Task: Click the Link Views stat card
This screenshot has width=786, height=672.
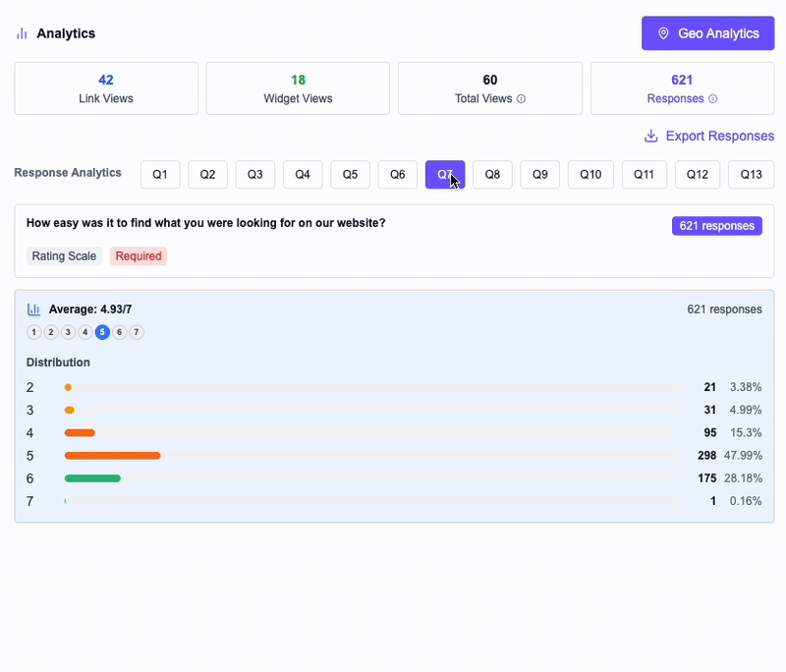Action: click(106, 88)
